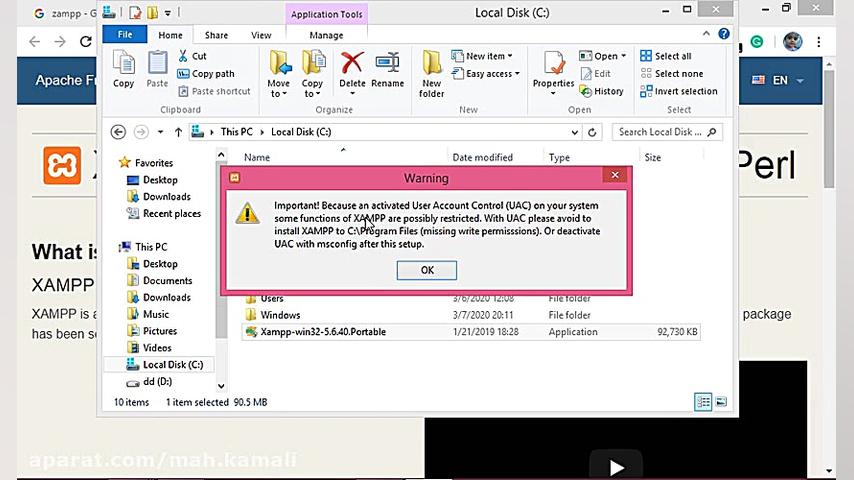Open Recent places in the navigation pane

164,214
